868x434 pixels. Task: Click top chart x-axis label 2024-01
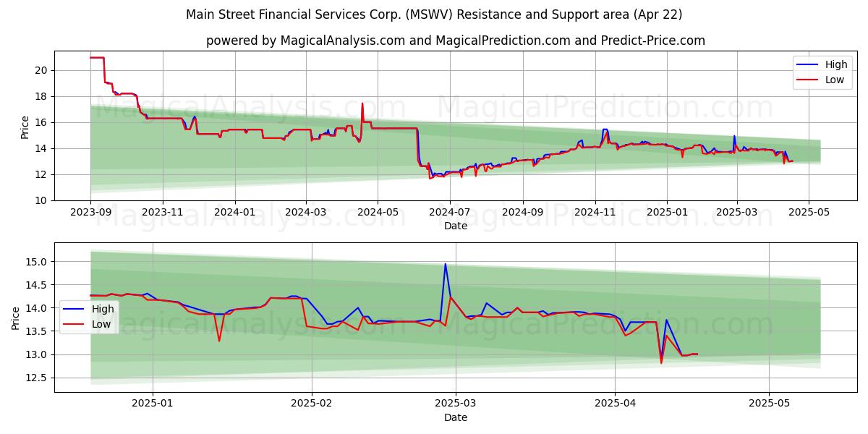pyautogui.click(x=234, y=213)
